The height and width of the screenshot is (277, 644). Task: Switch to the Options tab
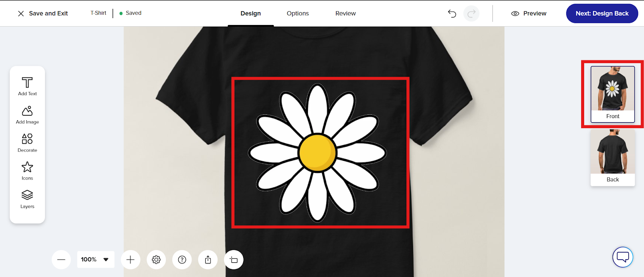(x=297, y=13)
